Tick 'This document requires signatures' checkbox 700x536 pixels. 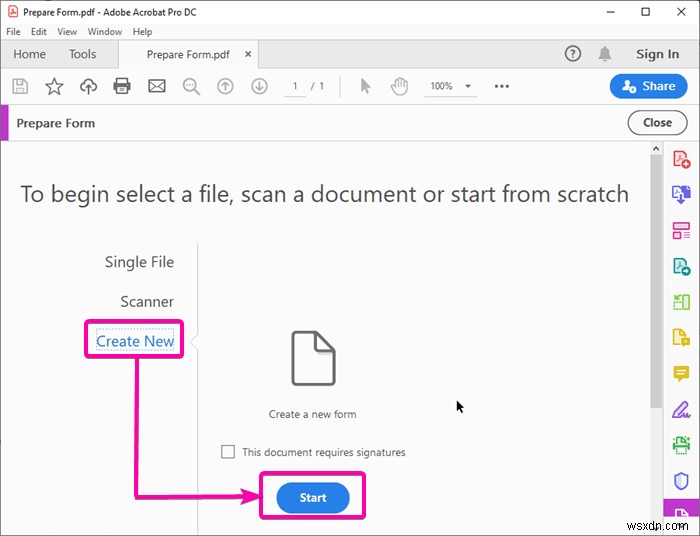pos(228,452)
